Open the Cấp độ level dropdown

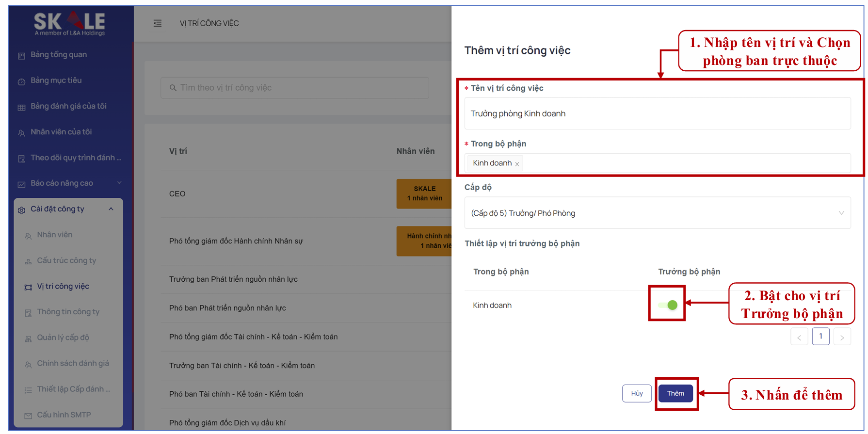point(657,213)
